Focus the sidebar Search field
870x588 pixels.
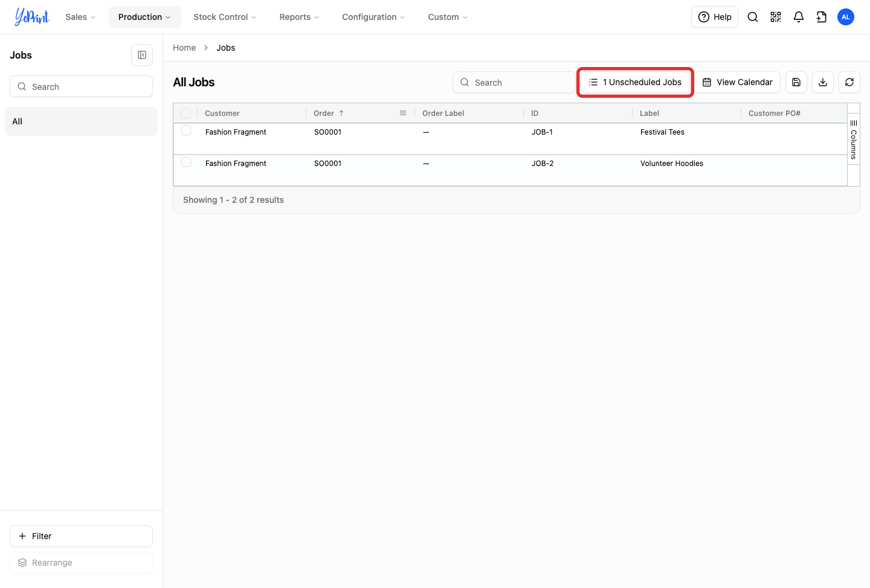[x=81, y=86]
